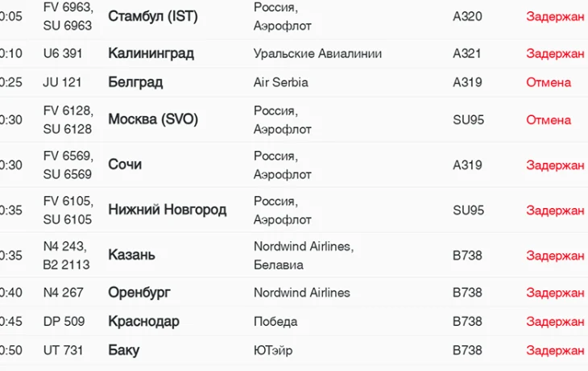Image resolution: width=588 pixels, height=371 pixels.
Task: Select flight number UT 731
Action: point(63,350)
